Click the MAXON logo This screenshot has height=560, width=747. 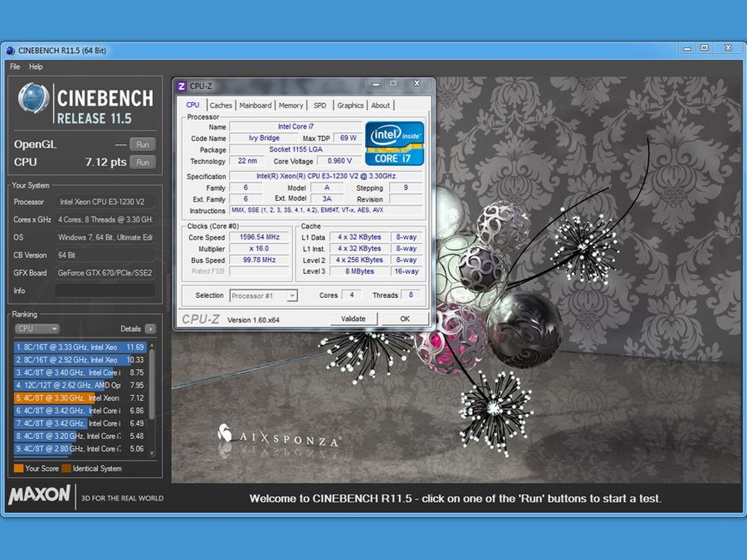click(40, 495)
